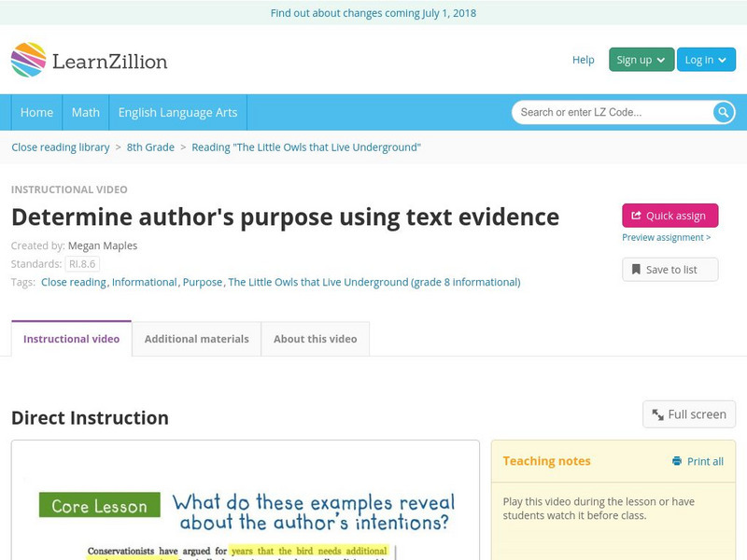Screen dimensions: 747x560
Task: Open the Log in dropdown
Action: [x=706, y=60]
